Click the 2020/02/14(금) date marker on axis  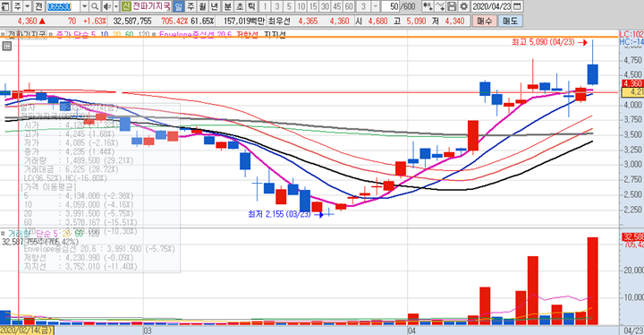pyautogui.click(x=27, y=331)
